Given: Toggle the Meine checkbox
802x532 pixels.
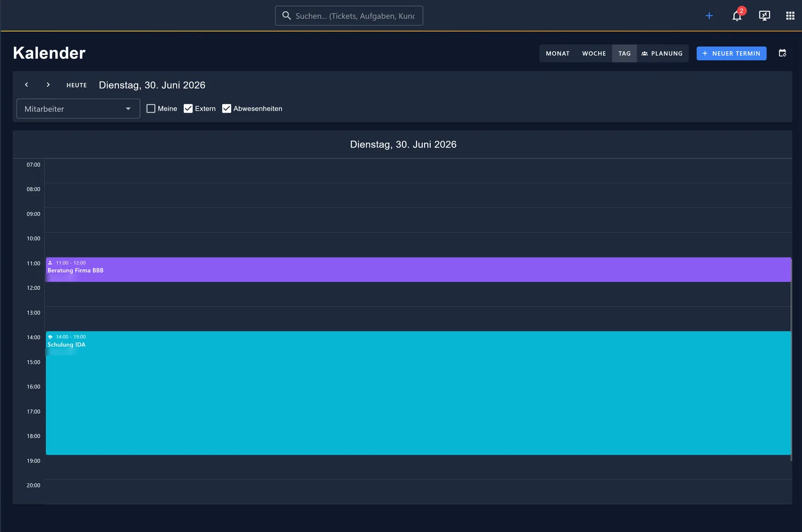Looking at the screenshot, I should point(151,108).
